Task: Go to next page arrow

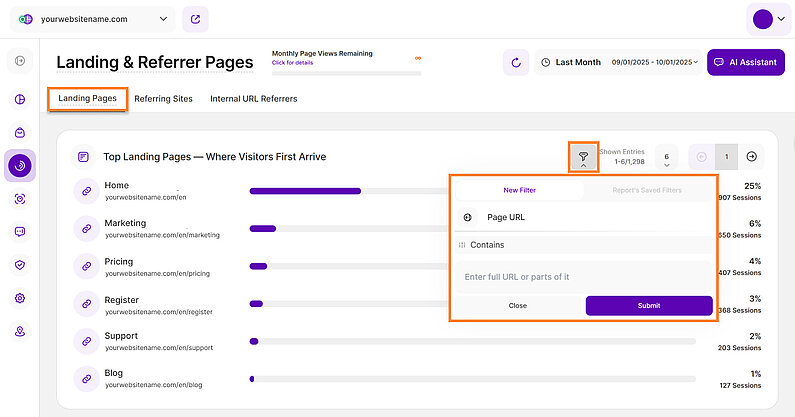Action: click(752, 157)
